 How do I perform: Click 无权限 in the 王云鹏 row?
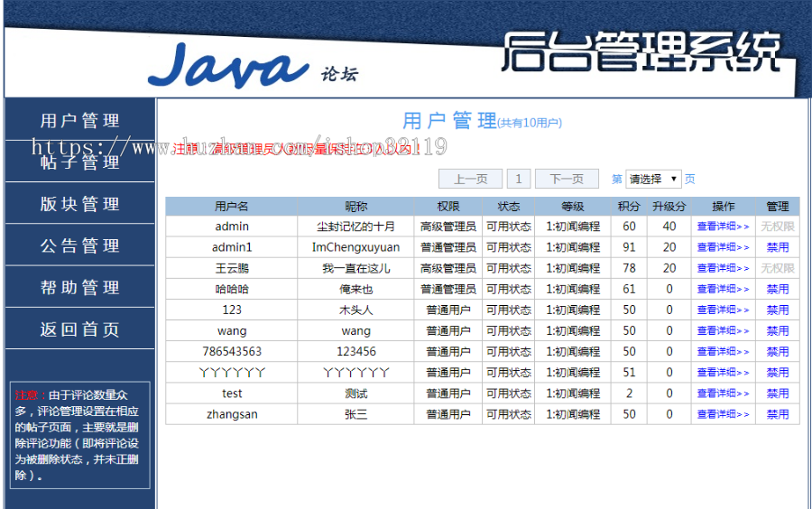[x=778, y=268]
